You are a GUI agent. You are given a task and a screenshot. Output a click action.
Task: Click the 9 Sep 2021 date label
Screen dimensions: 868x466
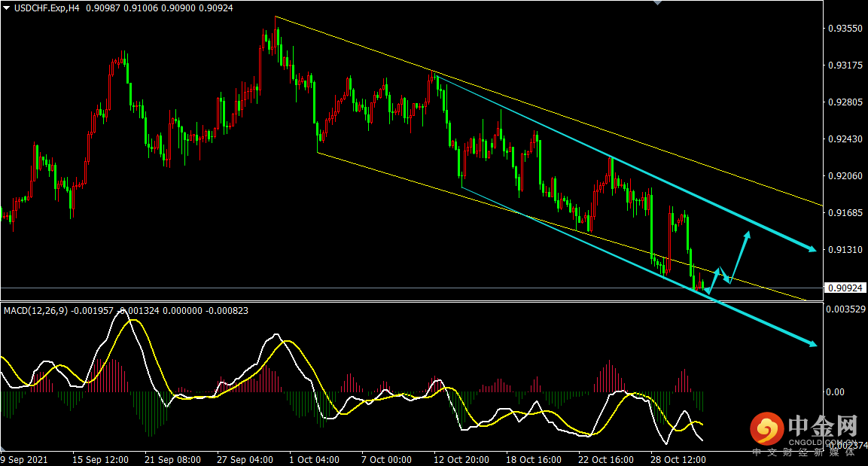pos(24,460)
